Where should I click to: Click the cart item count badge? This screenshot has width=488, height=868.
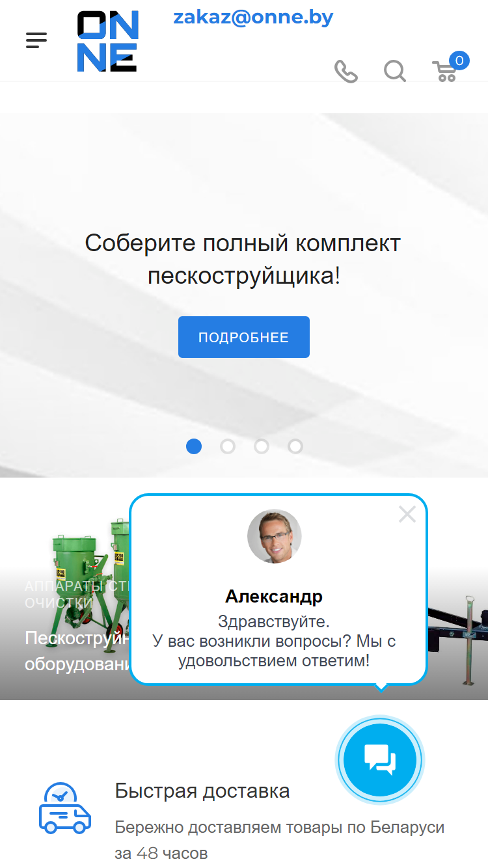(x=459, y=61)
